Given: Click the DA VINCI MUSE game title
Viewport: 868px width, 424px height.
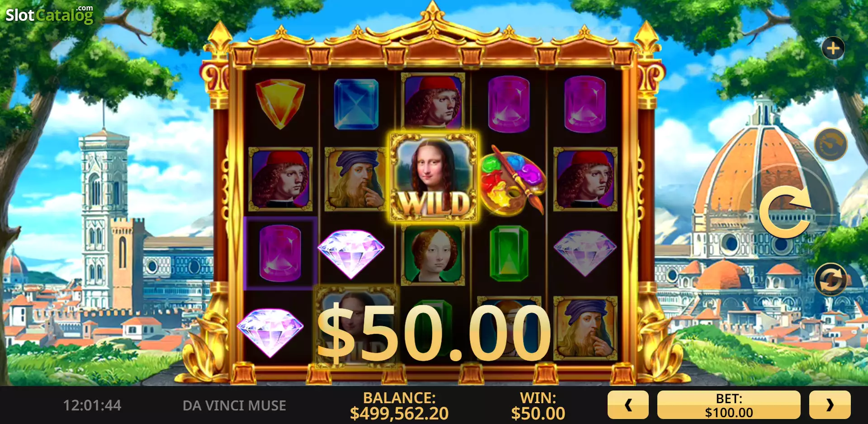Looking at the screenshot, I should (x=234, y=405).
